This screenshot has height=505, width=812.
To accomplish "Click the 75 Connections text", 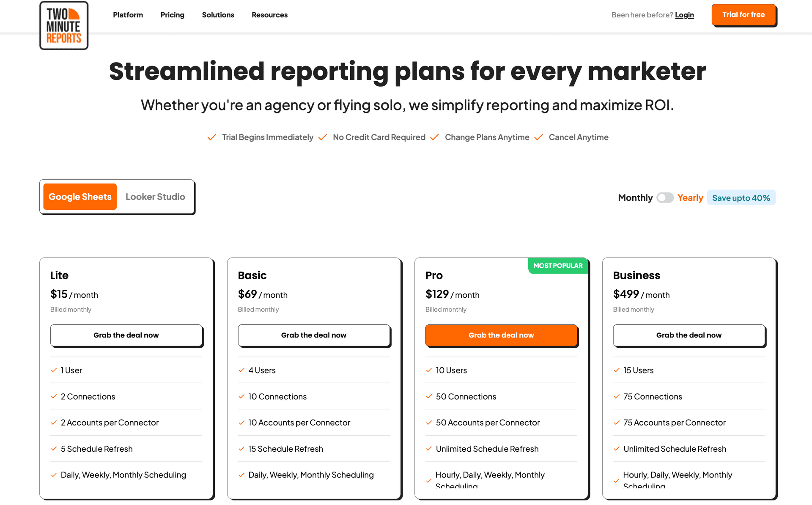I will coord(653,396).
